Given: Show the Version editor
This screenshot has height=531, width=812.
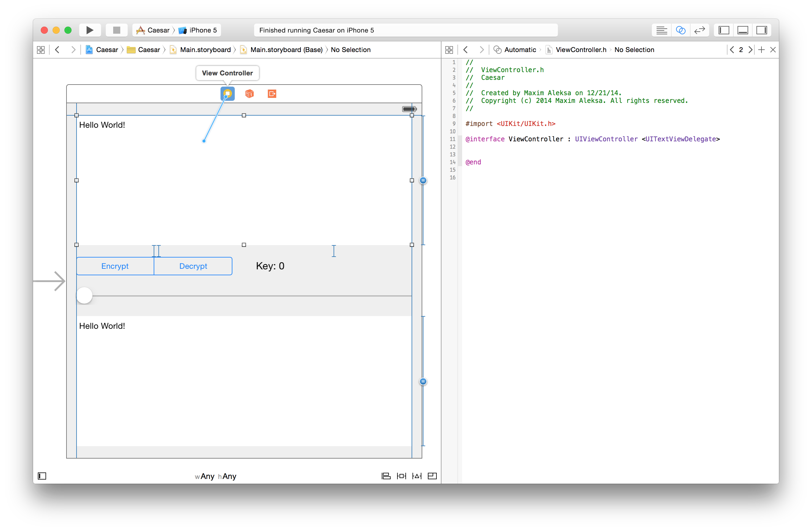Looking at the screenshot, I should coord(700,30).
